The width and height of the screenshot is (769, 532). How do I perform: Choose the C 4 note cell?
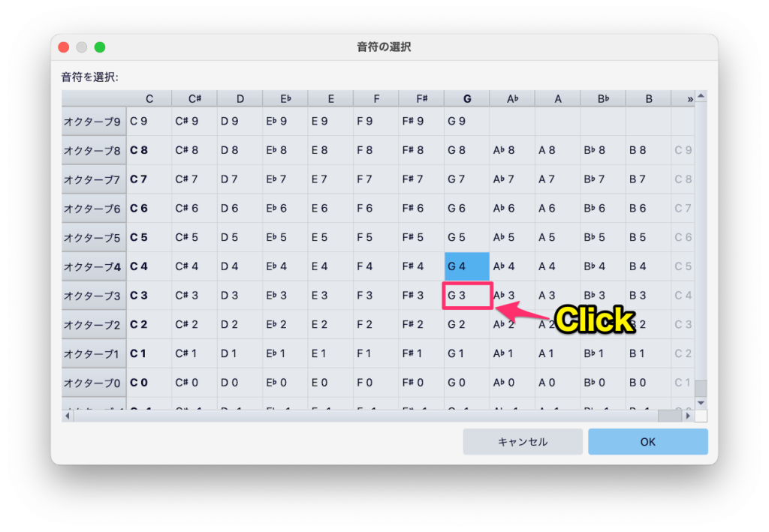(149, 266)
